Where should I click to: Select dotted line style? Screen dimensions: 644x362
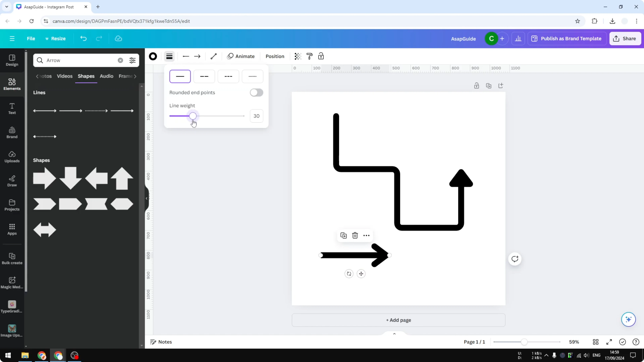click(x=253, y=76)
